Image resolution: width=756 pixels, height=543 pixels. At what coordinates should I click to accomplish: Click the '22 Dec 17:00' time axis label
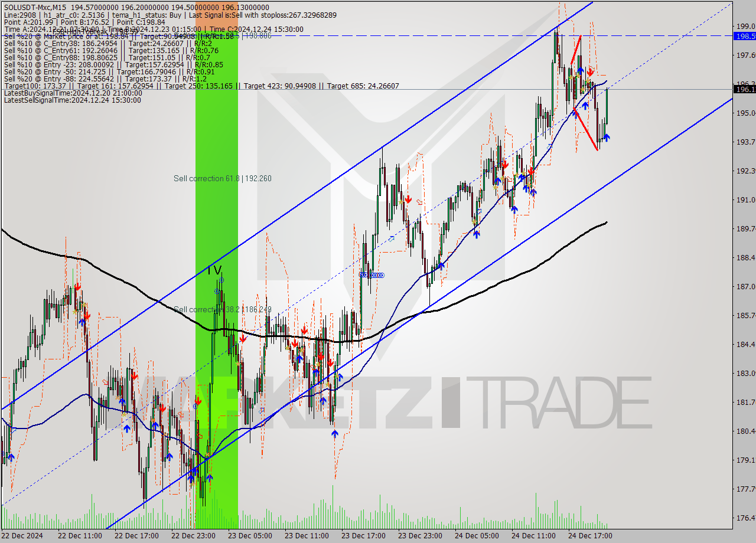(x=137, y=536)
